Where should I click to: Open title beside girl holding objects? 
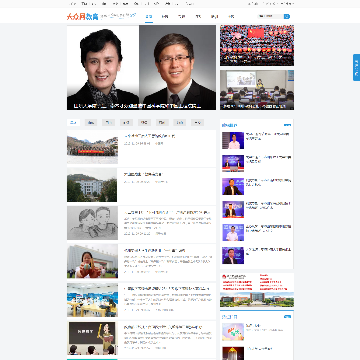155,250
